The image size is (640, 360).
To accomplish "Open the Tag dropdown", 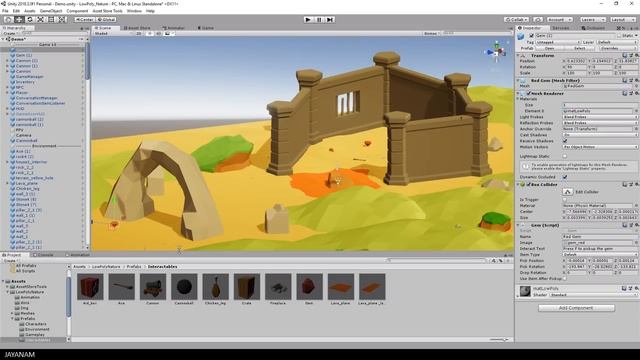I will click(x=558, y=42).
